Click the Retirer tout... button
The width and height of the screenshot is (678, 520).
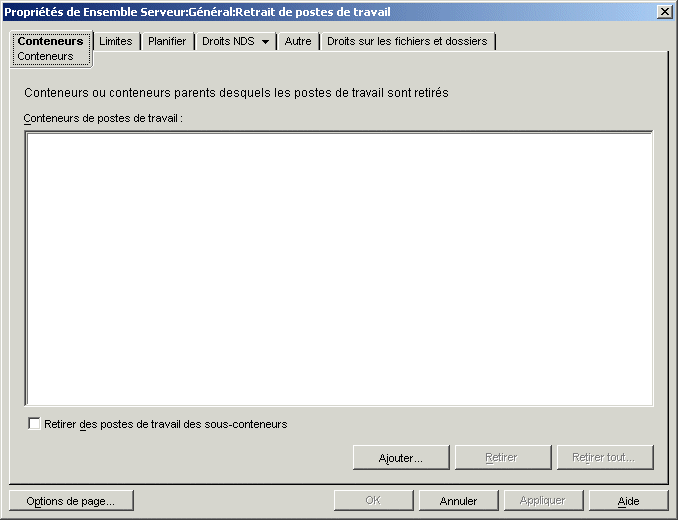(x=605, y=457)
